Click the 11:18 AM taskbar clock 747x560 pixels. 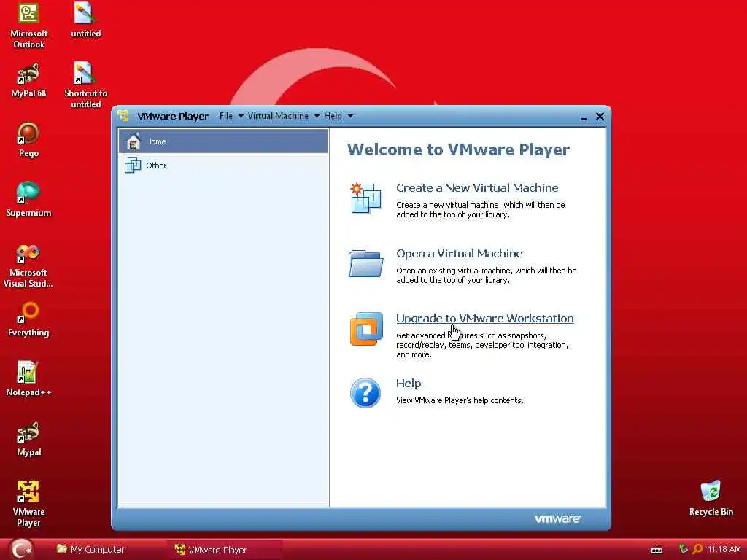[724, 550]
